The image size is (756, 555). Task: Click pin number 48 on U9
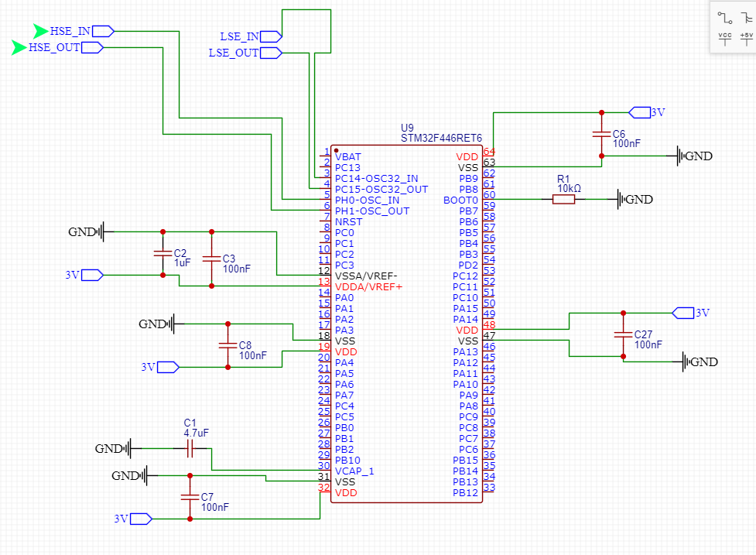(489, 325)
